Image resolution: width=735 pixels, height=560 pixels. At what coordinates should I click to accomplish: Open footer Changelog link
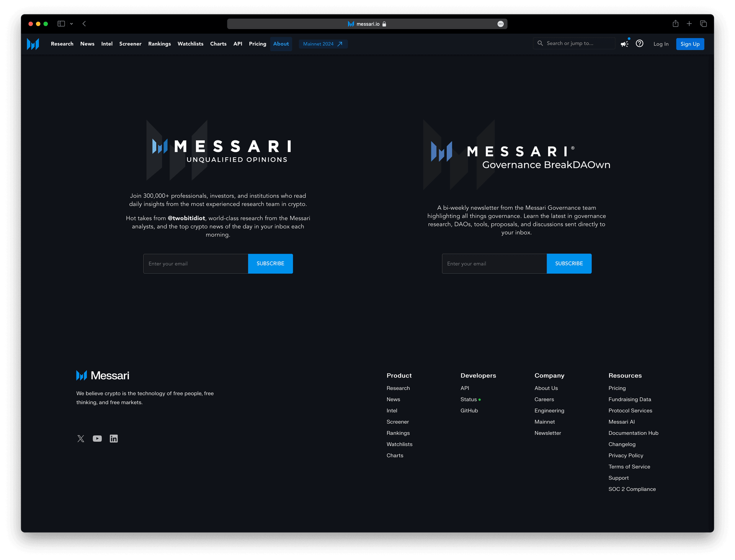(622, 444)
